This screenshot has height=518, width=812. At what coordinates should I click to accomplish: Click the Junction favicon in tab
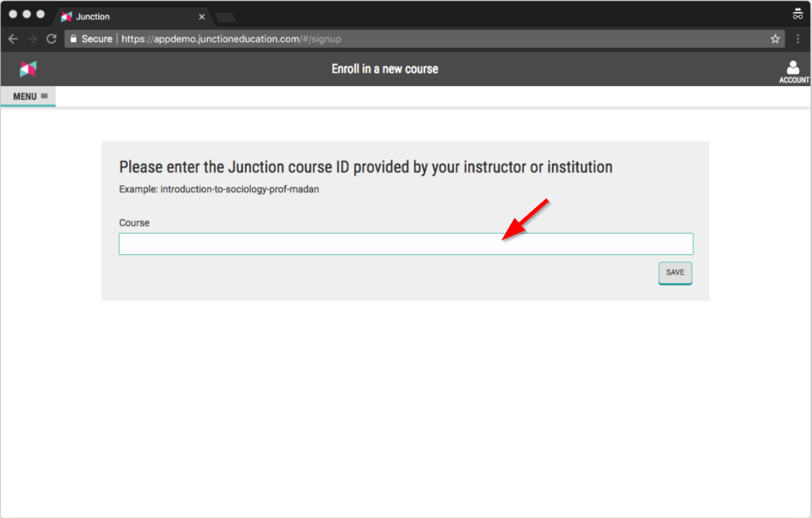tap(66, 16)
